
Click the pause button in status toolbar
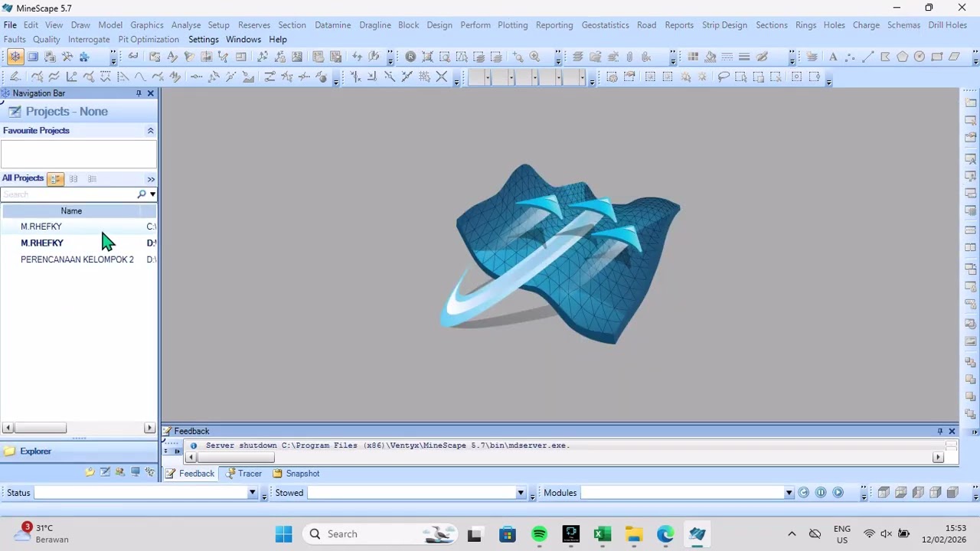[x=821, y=493]
